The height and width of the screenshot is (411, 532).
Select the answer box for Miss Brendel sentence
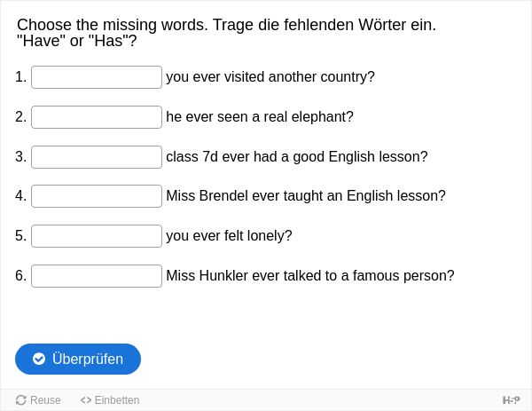97,196
